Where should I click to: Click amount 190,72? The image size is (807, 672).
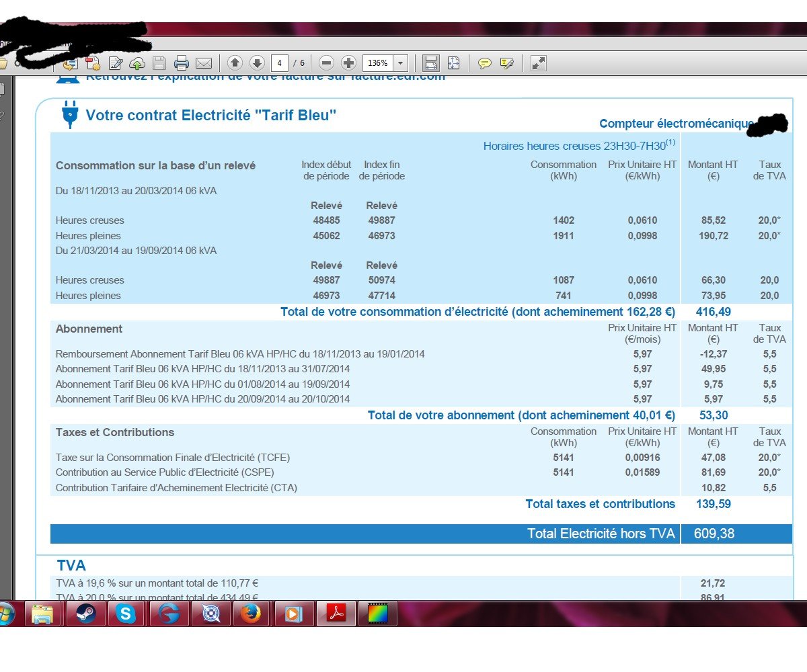(714, 236)
